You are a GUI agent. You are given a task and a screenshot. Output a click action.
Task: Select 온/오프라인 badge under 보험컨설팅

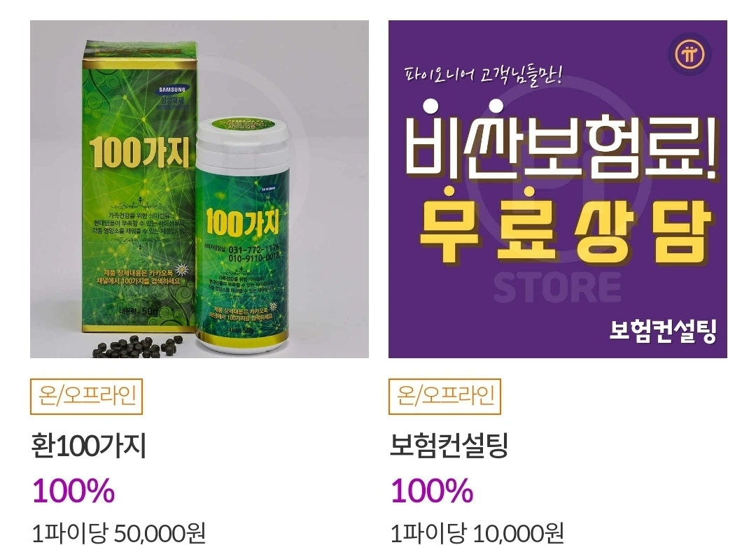pyautogui.click(x=444, y=397)
